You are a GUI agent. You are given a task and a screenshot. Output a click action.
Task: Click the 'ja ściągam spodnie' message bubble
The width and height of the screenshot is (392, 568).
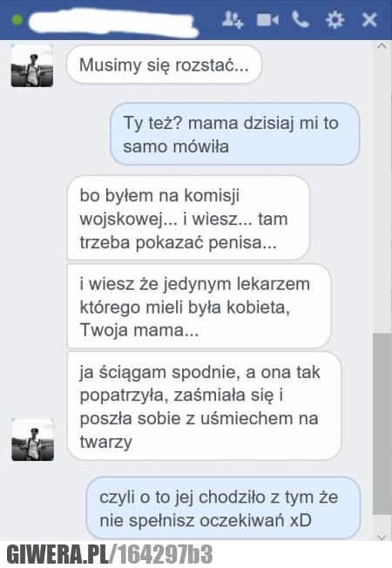click(205, 406)
